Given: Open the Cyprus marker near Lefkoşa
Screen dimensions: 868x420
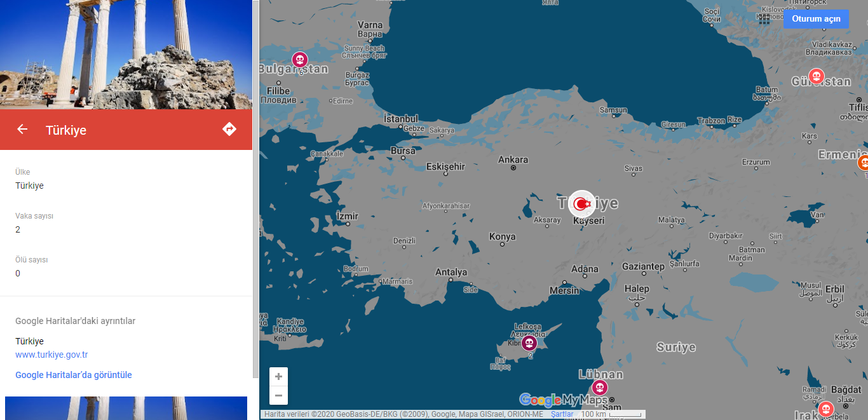Looking at the screenshot, I should tap(529, 343).
